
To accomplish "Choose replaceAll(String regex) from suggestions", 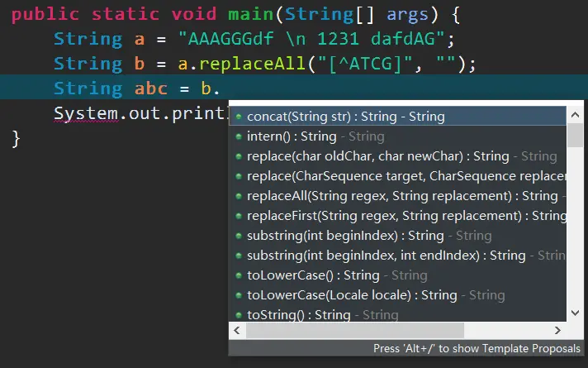I will pos(397,196).
